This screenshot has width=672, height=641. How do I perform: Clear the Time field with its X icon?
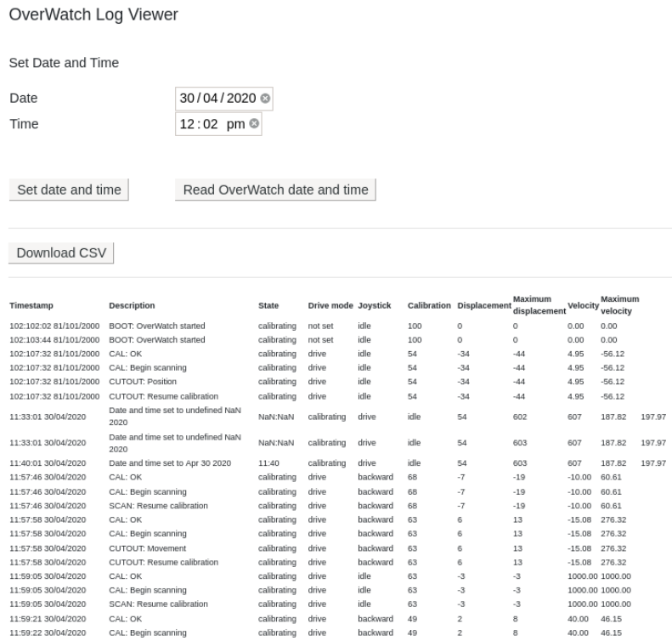point(254,123)
